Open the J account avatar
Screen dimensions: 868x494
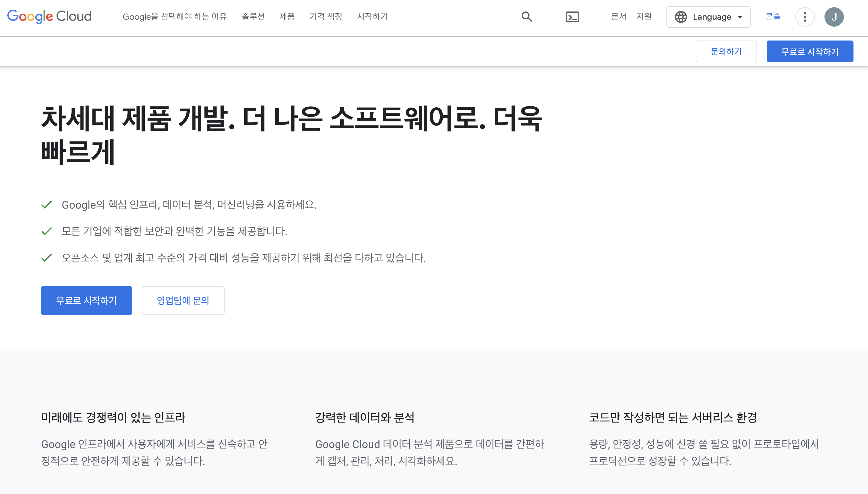click(834, 17)
